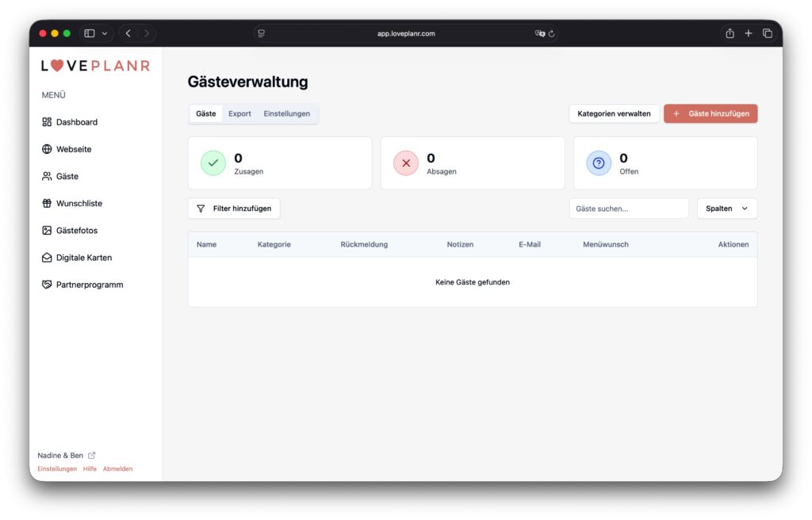
Task: Open external link icon beside Nadine & Ben
Action: [x=92, y=456]
